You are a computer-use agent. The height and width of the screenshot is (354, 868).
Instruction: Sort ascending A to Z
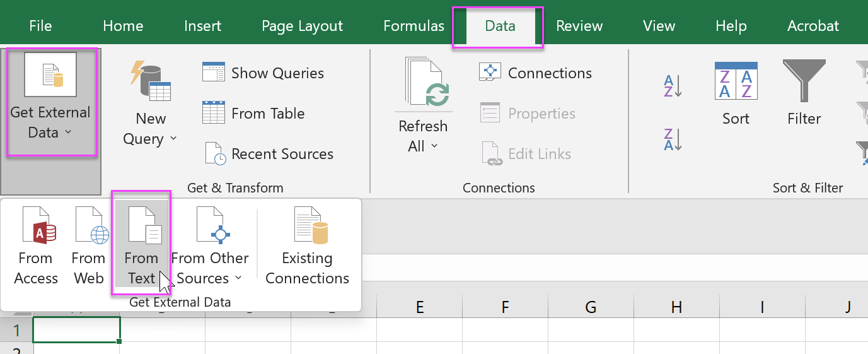673,86
